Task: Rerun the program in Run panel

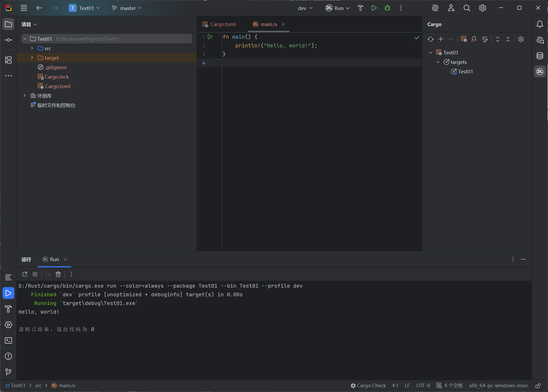Action: (25, 274)
